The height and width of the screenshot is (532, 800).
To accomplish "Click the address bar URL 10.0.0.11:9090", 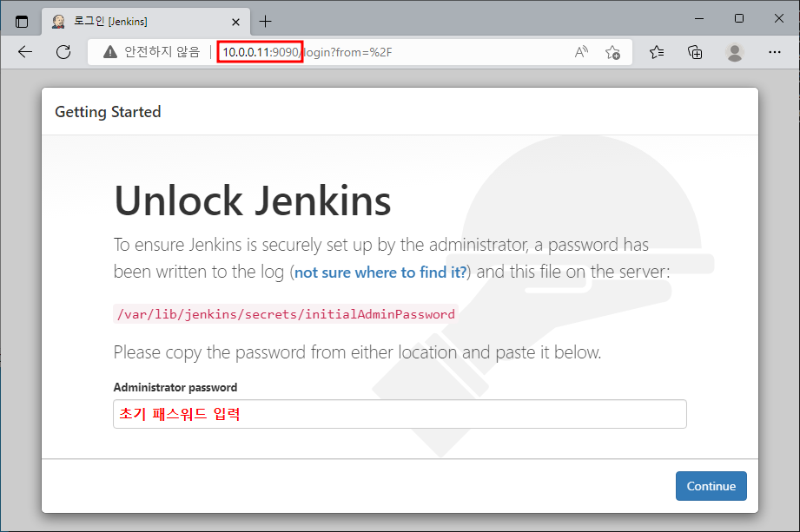I will coord(261,52).
